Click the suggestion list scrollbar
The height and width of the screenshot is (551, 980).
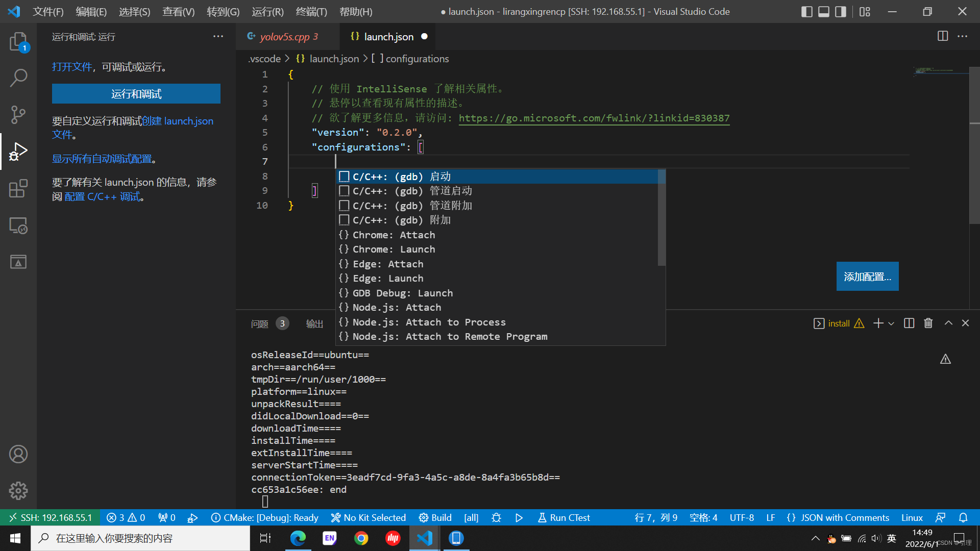coord(661,218)
